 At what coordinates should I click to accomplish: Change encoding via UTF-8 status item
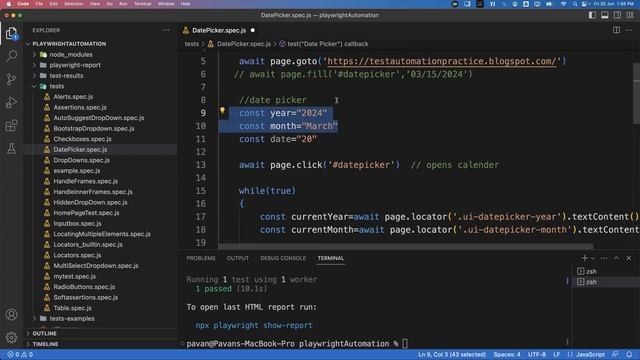537,355
